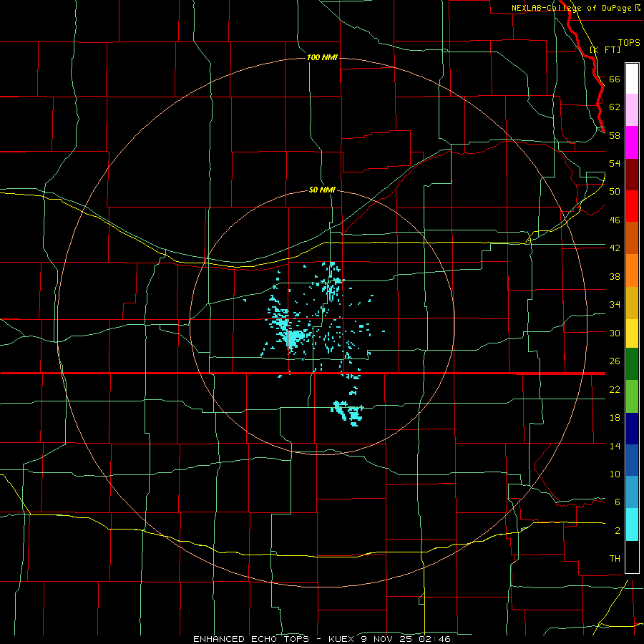The image size is (644, 644).
Task: Click the 30 legend value
Action: 615,333
